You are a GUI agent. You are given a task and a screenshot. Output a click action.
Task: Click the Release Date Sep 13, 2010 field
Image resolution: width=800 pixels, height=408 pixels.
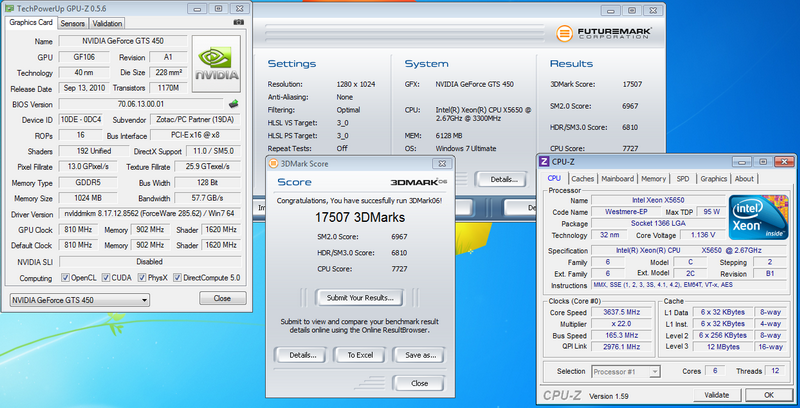[84, 88]
